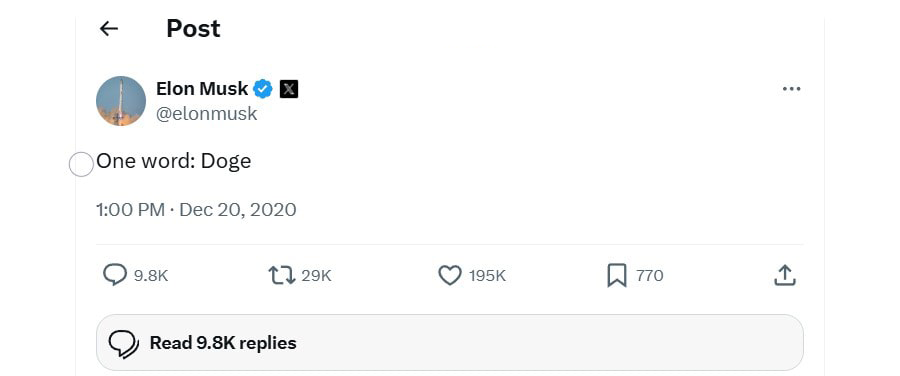Open the @elonmusk handle link
900x376 pixels.
207,114
